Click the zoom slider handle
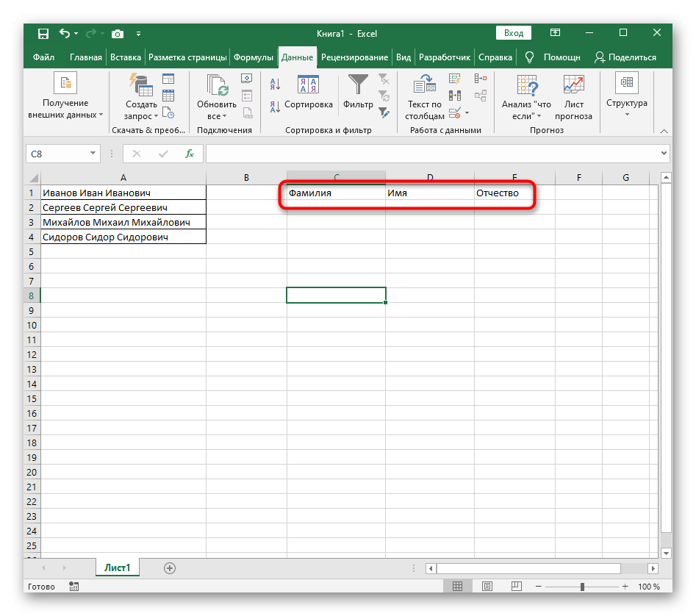Image resolution: width=696 pixels, height=616 pixels. [582, 587]
